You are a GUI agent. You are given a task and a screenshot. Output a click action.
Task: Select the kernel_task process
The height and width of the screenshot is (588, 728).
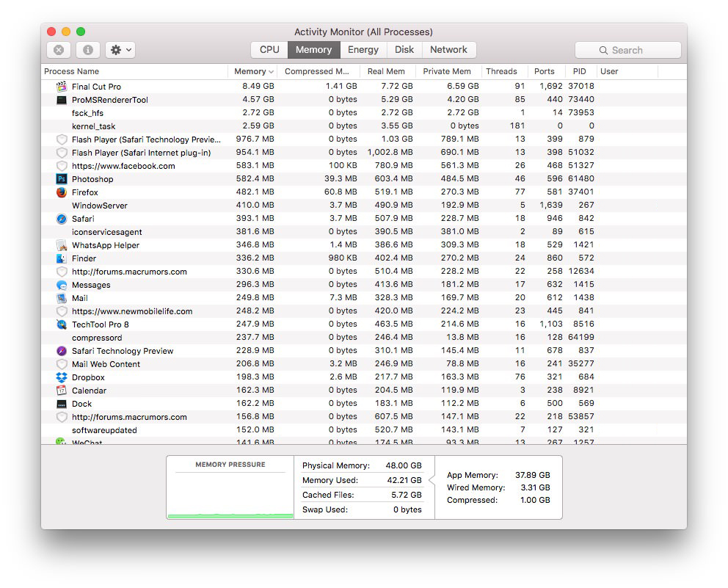[364, 126]
